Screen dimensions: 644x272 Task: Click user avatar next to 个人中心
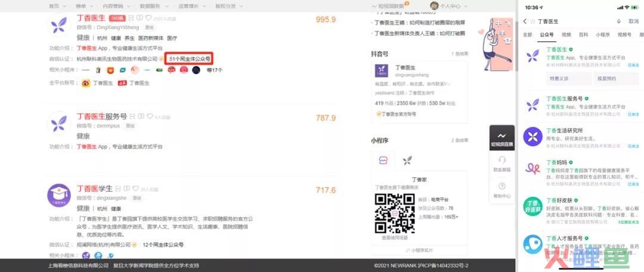pos(434,6)
